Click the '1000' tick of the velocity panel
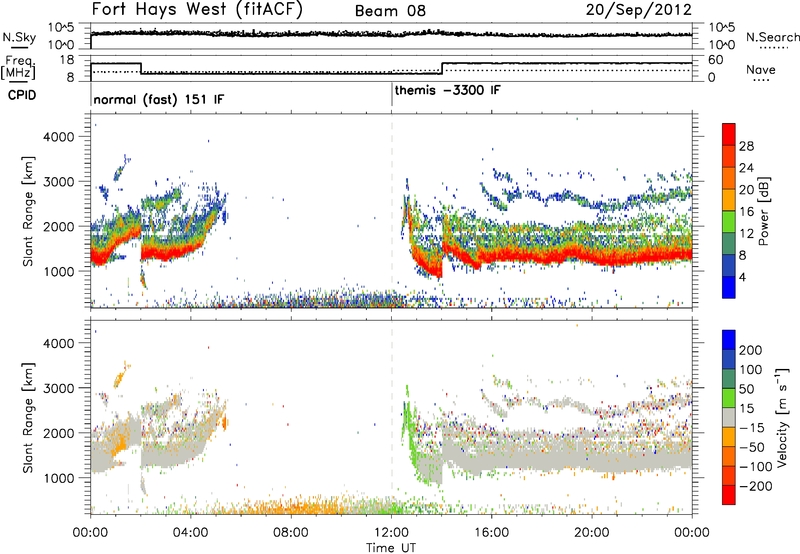Image resolution: width=800 pixels, height=554 pixels. pyautogui.click(x=58, y=478)
